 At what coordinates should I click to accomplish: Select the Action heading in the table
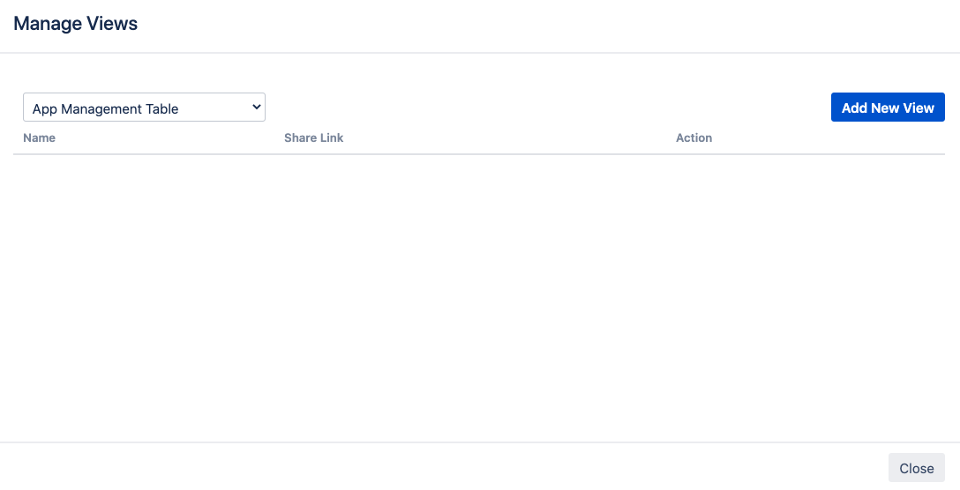693,138
